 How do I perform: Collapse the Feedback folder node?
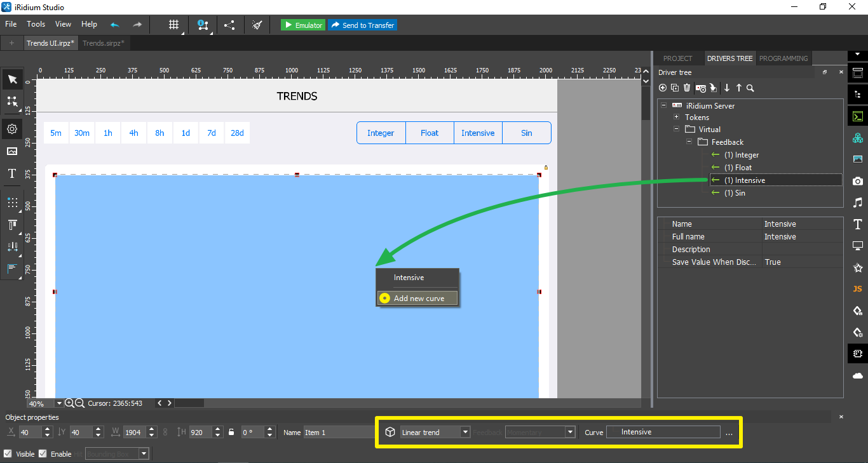(689, 142)
